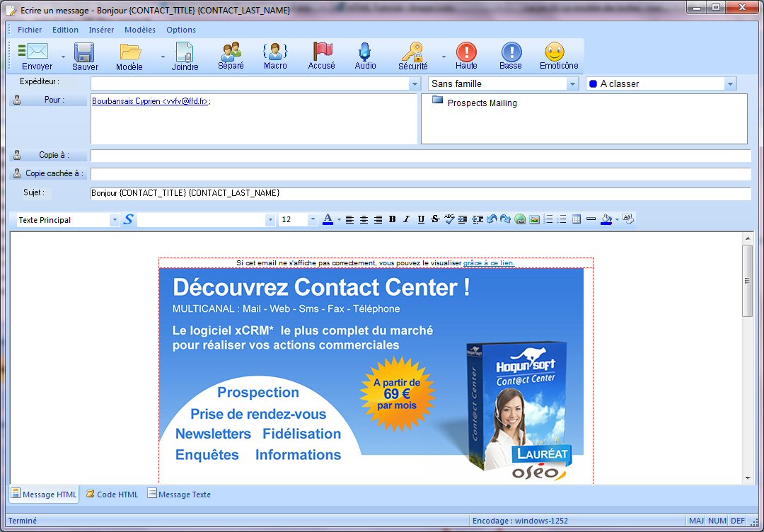
Task: Insert a table
Action: coord(577,220)
